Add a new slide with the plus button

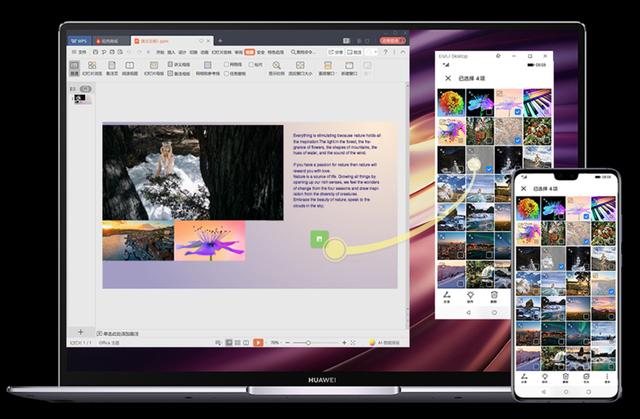point(80,331)
